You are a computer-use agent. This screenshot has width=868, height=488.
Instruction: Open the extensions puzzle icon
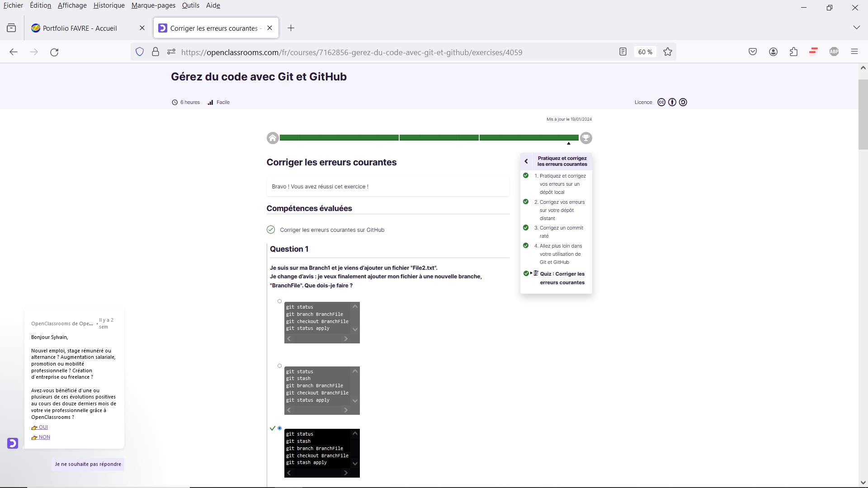pos(794,52)
